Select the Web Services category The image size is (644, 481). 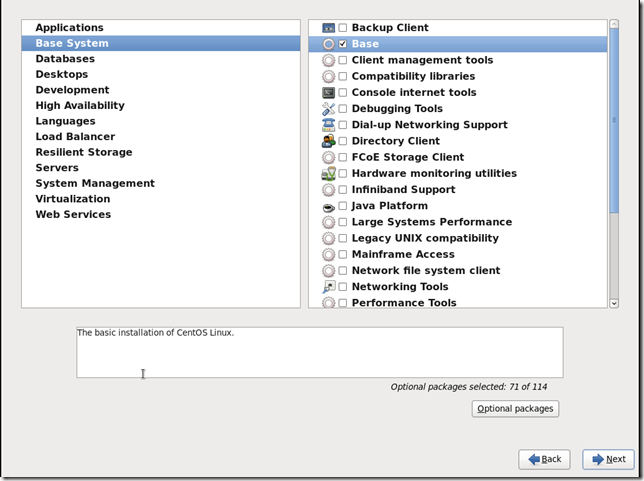pyautogui.click(x=161, y=215)
